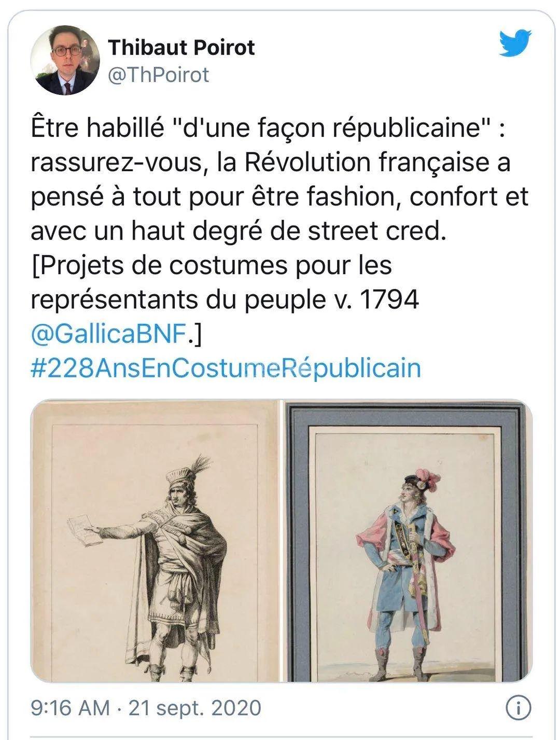Click the text 'Projets de costumes pour les'

[211, 266]
